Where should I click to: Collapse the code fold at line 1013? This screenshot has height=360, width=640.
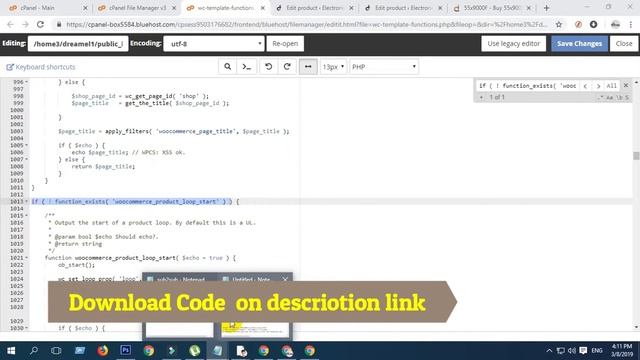(x=27, y=202)
